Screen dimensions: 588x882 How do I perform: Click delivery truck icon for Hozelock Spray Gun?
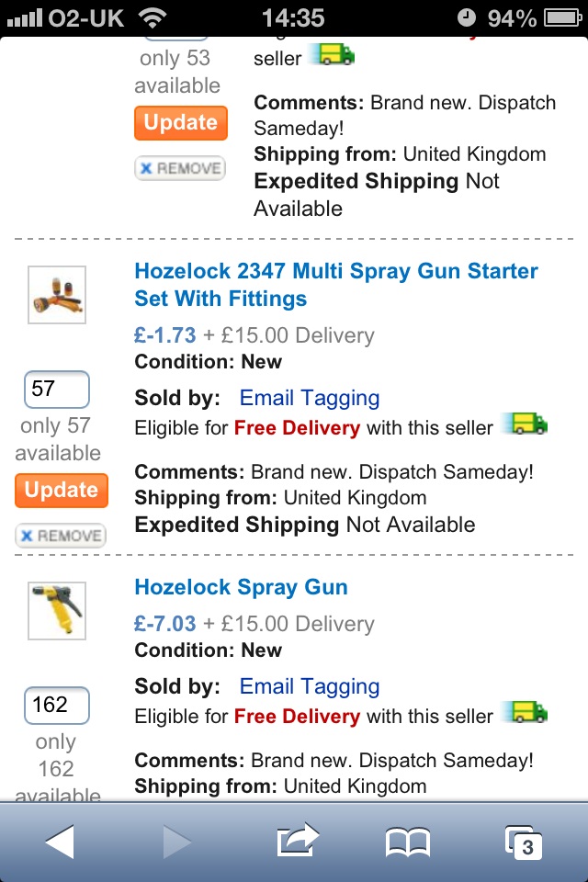528,714
